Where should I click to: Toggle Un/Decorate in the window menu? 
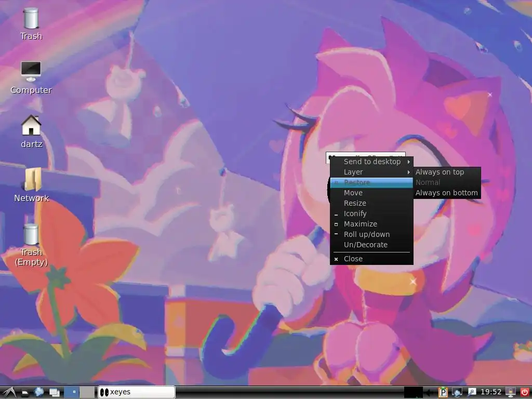point(371,245)
